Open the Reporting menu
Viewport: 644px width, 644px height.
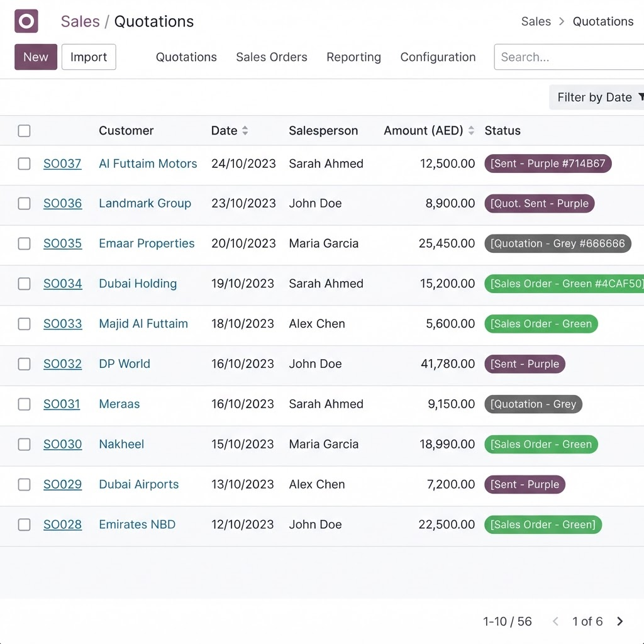[353, 57]
